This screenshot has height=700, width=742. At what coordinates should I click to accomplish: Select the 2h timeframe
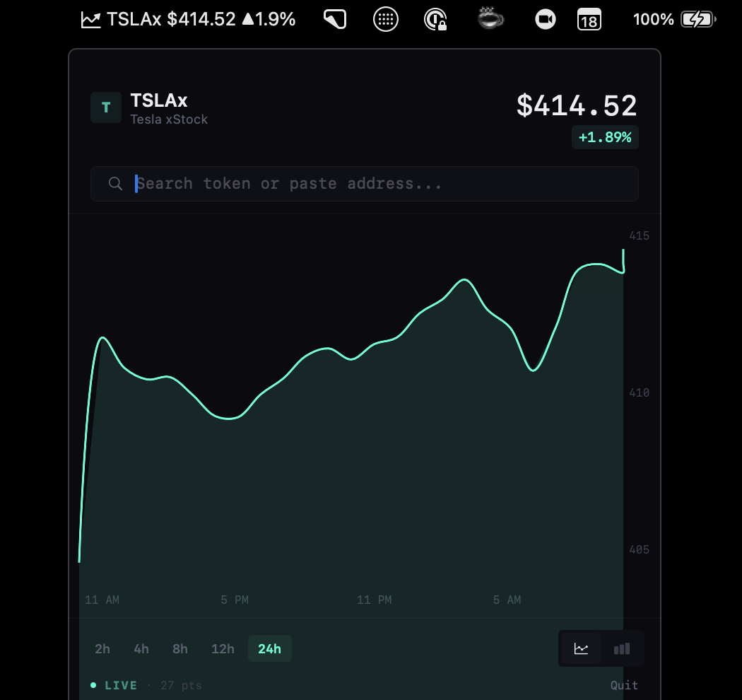[102, 648]
